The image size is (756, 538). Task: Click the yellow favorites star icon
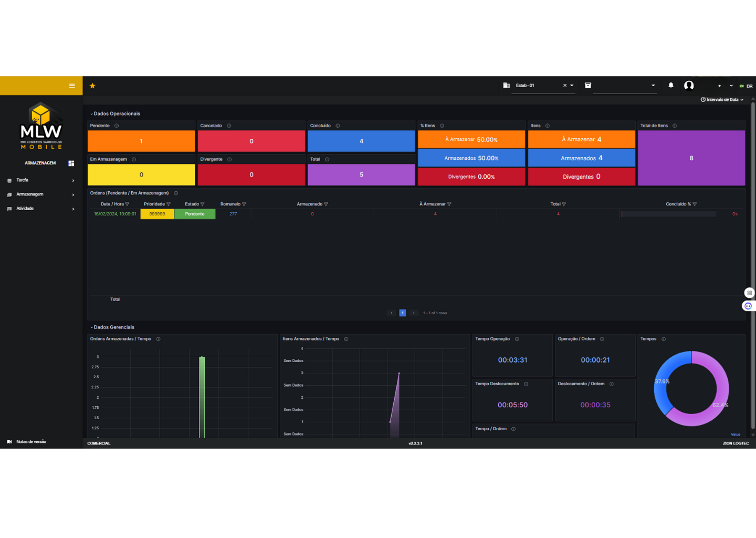92,86
